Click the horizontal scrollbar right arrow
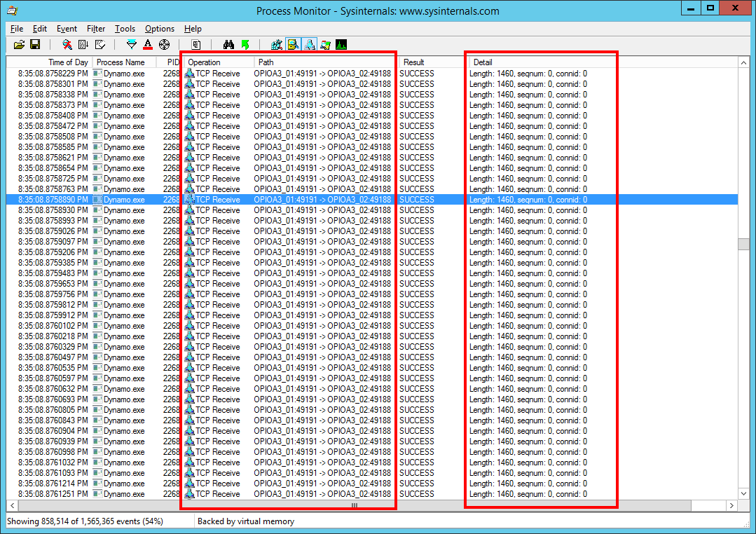This screenshot has width=756, height=534. click(732, 505)
